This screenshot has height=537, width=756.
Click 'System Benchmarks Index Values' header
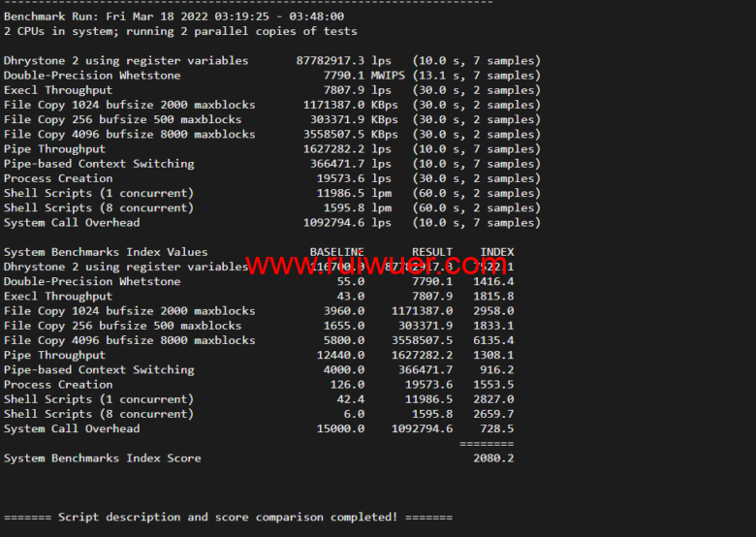tap(105, 252)
